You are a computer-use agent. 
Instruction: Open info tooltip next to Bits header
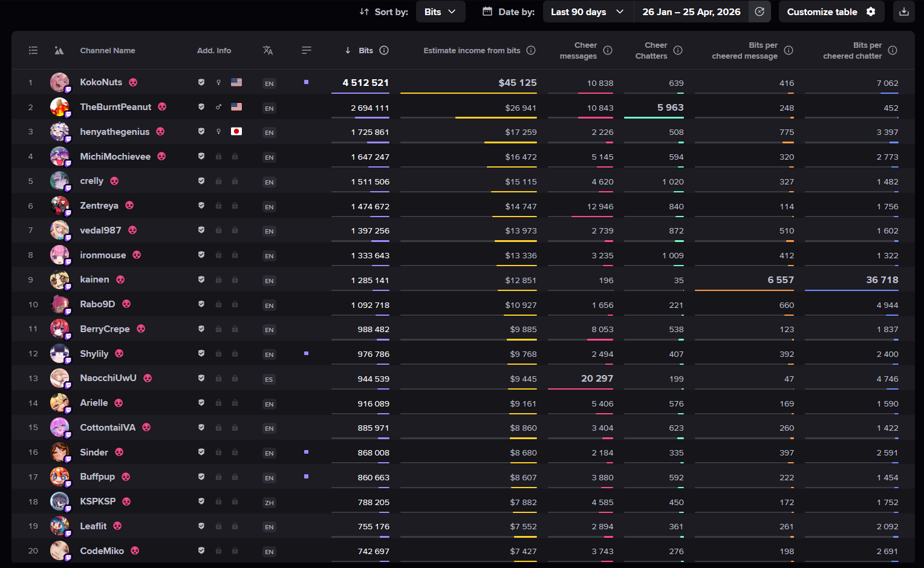tap(384, 50)
